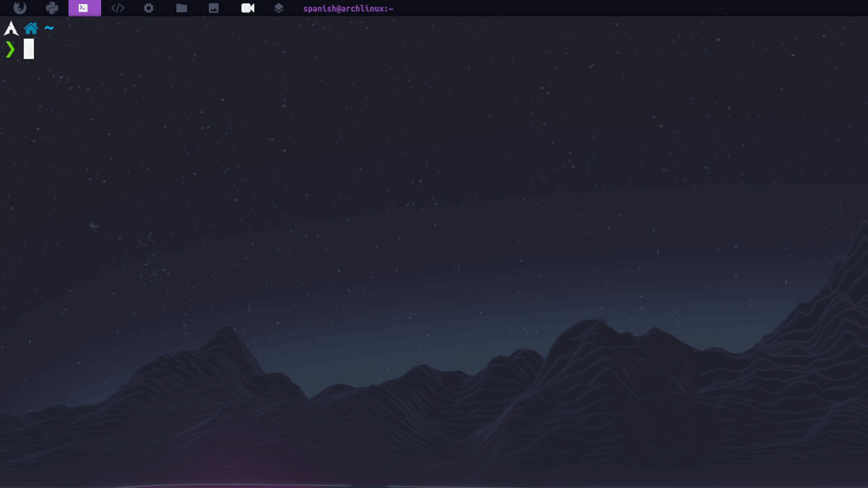Click the spanish@archlinux:~ window title
868x488 pixels.
348,8
